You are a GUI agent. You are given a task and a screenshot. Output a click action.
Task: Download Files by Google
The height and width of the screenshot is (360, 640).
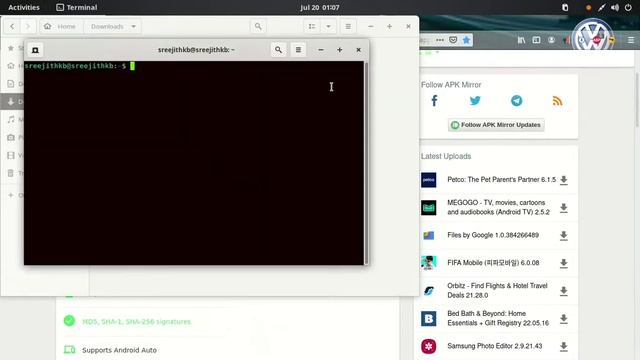pos(564,236)
